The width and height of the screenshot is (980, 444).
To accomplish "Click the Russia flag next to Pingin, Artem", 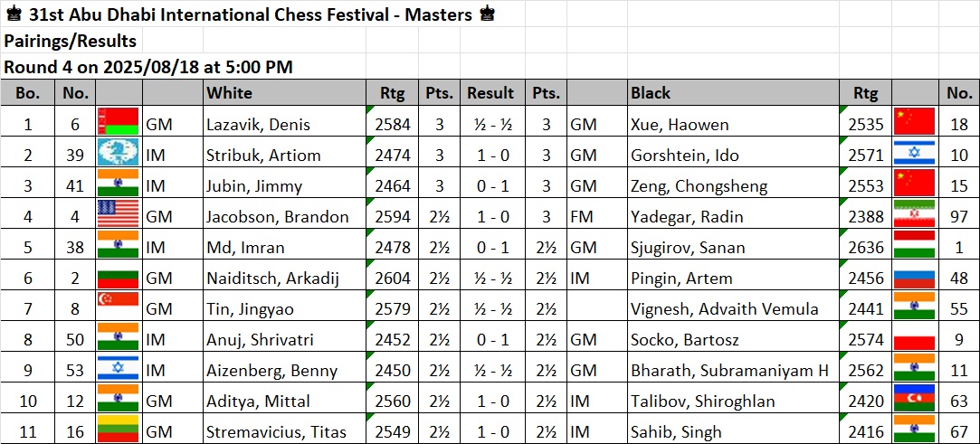I will point(914,275).
